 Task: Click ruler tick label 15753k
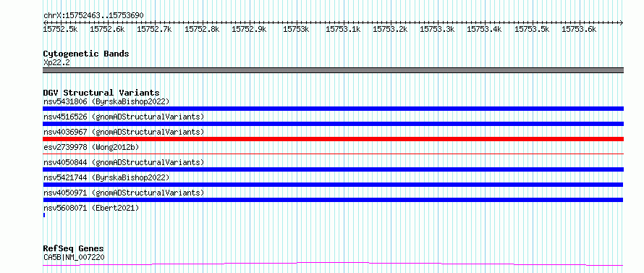[297, 29]
